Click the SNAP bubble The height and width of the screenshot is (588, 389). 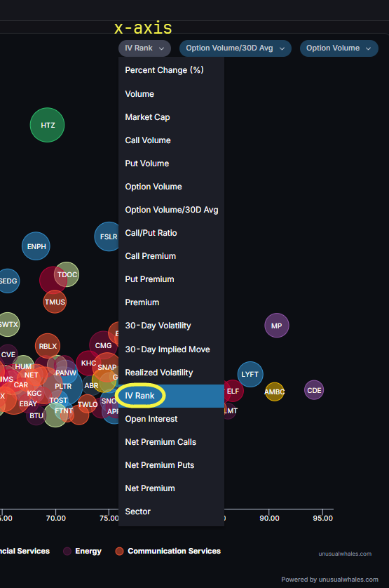tap(107, 367)
